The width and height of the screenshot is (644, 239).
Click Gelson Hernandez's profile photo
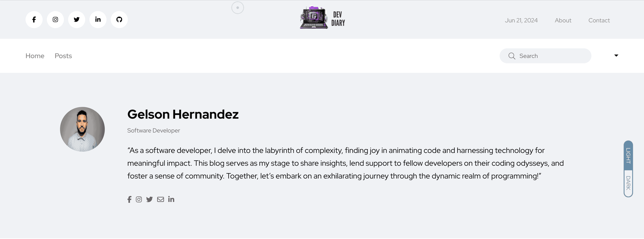point(82,129)
